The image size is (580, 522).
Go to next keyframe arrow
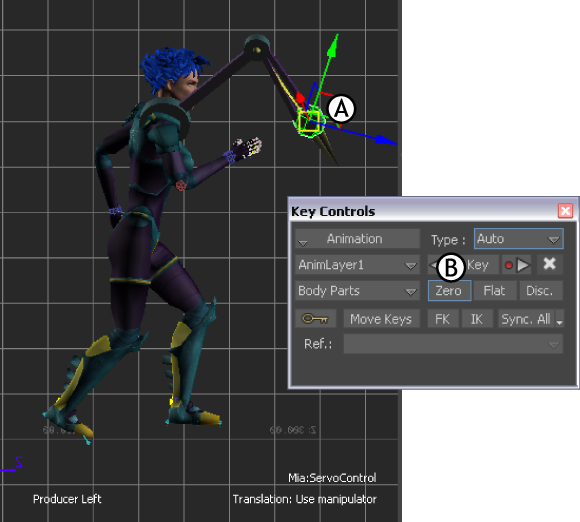click(x=523, y=265)
